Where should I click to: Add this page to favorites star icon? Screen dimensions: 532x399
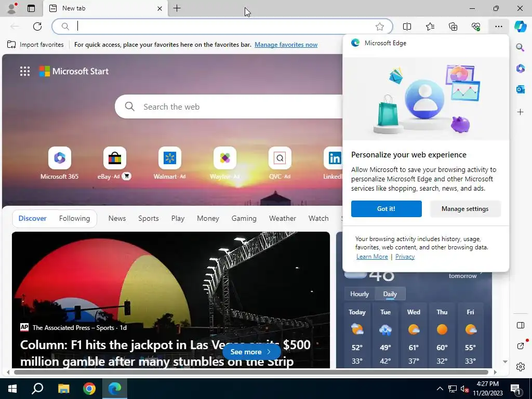pos(380,26)
